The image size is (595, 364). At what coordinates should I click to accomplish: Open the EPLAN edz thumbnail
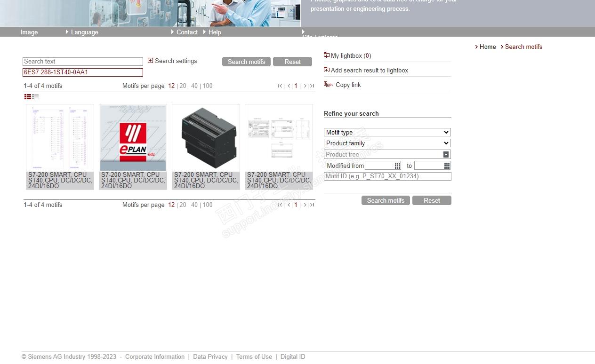click(x=133, y=138)
